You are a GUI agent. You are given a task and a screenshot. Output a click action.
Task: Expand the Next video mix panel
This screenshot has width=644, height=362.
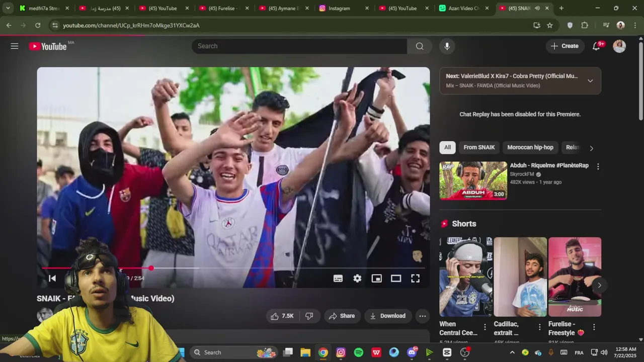coord(590,80)
